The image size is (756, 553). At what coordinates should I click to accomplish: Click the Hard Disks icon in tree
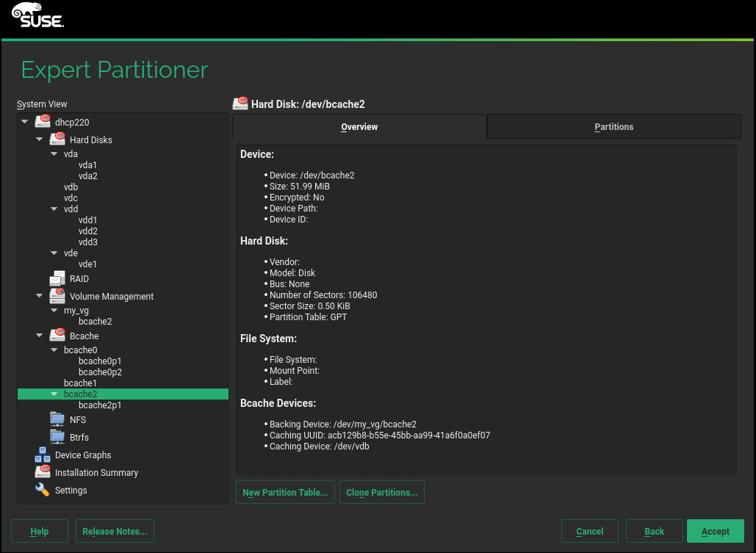pos(57,140)
